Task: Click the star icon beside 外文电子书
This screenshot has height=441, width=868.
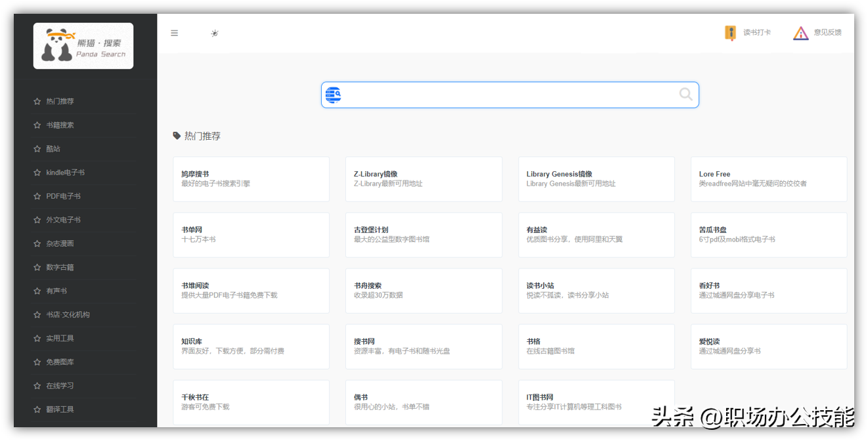Action: [37, 220]
